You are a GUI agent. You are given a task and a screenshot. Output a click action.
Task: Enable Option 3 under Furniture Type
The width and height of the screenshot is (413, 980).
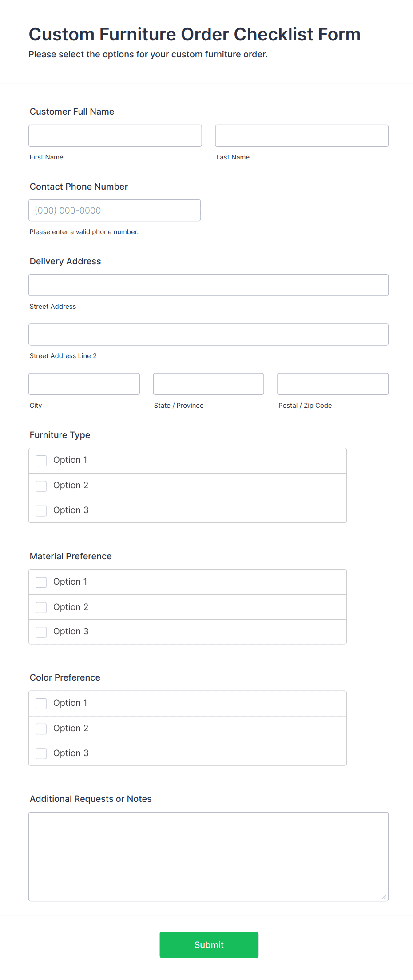[x=41, y=511]
